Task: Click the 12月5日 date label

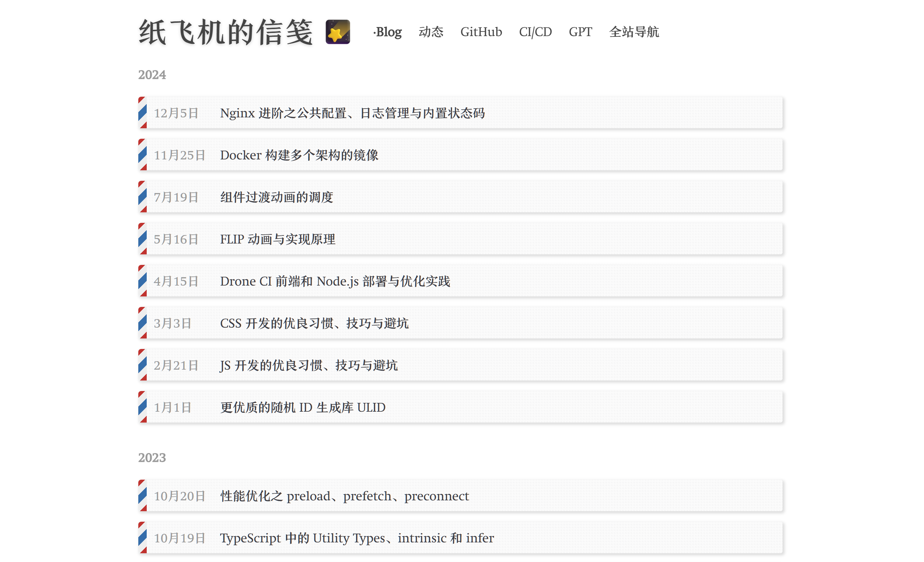Action: [176, 113]
